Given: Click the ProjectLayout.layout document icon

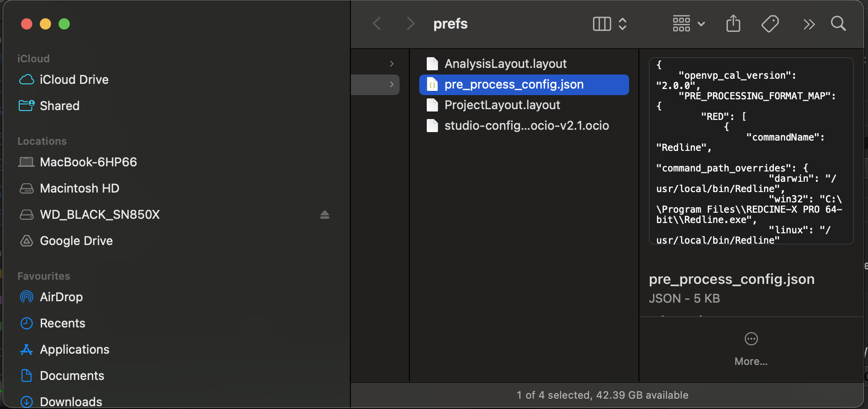Looking at the screenshot, I should 432,105.
